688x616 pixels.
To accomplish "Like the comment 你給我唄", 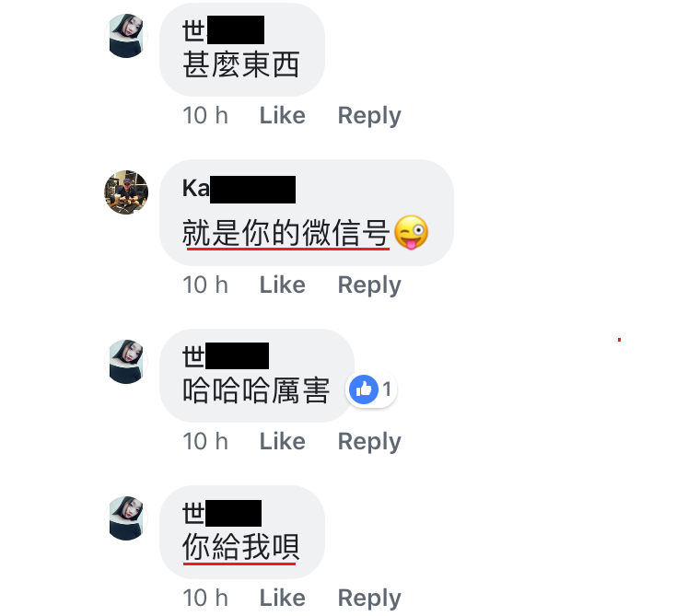I will coord(282,598).
